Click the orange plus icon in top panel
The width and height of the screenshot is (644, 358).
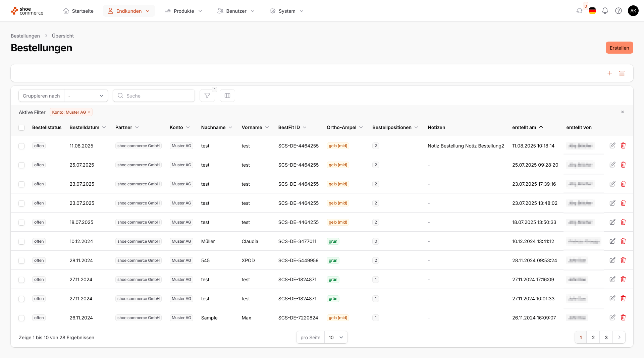[x=609, y=73]
